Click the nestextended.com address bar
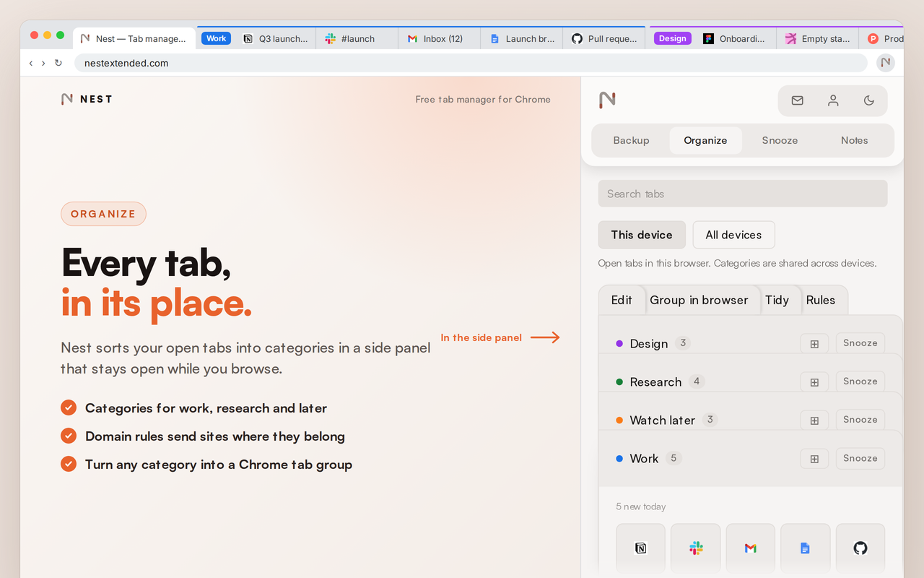Viewport: 924px width, 578px height. [x=471, y=63]
